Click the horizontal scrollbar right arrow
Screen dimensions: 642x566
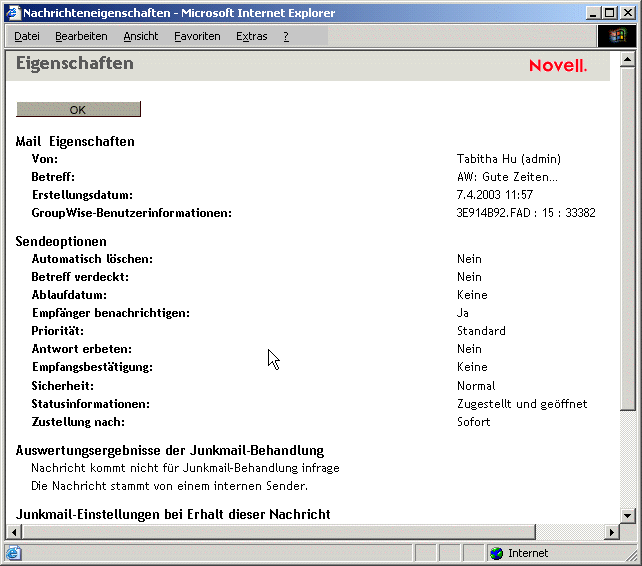coord(612,532)
